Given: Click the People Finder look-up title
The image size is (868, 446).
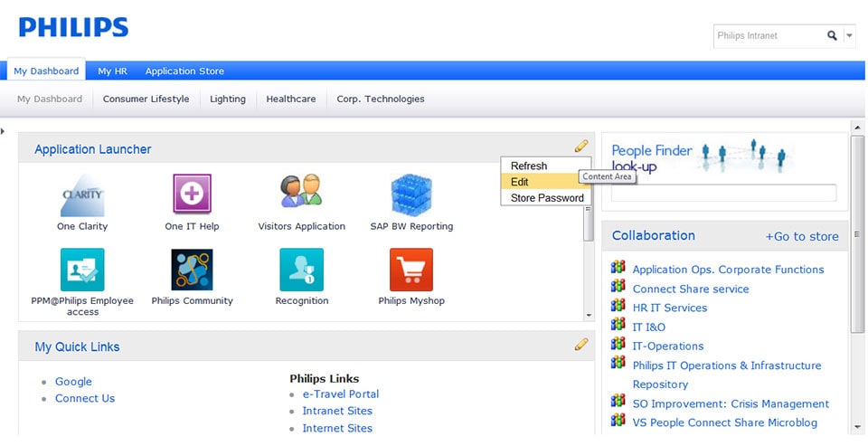Looking at the screenshot, I should [x=652, y=158].
